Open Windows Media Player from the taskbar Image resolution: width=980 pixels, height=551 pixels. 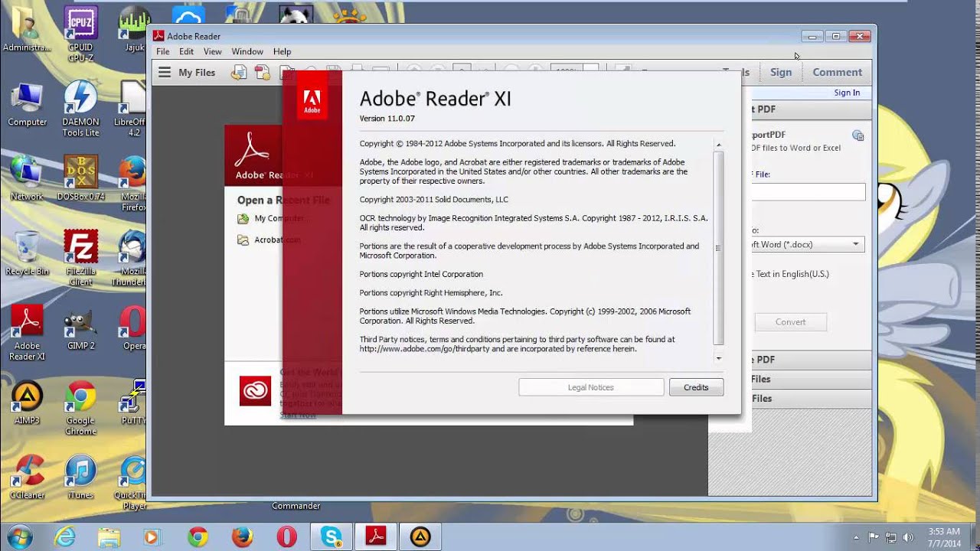(151, 537)
